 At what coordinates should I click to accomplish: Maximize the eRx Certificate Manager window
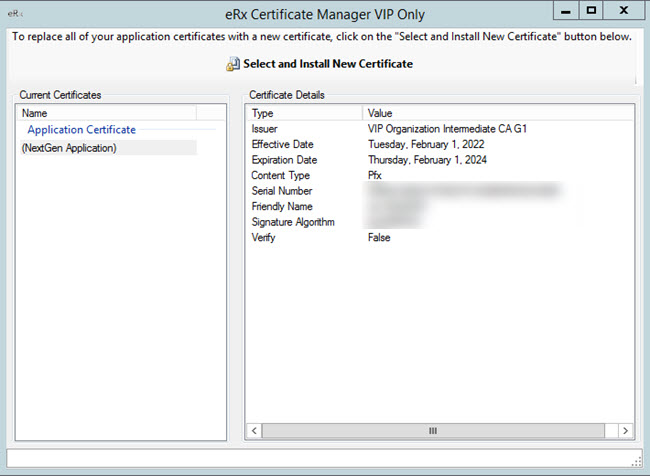tap(592, 10)
